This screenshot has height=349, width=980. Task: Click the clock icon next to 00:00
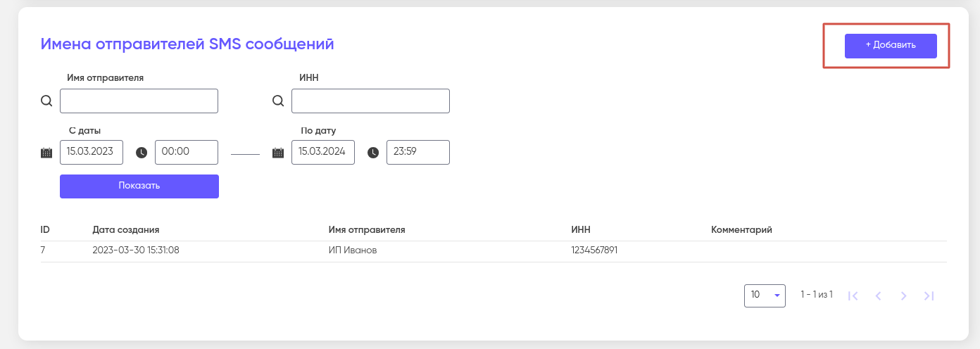point(142,152)
